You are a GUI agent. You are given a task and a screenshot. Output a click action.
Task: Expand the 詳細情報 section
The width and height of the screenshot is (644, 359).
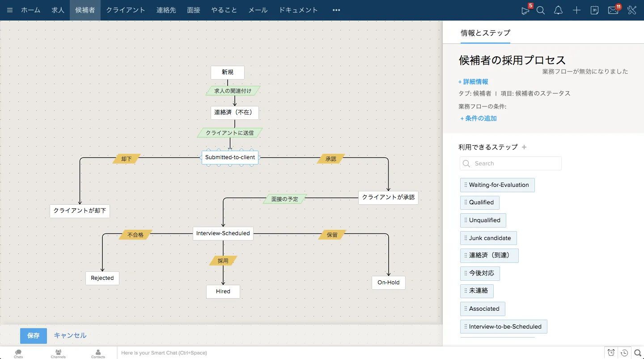point(473,82)
